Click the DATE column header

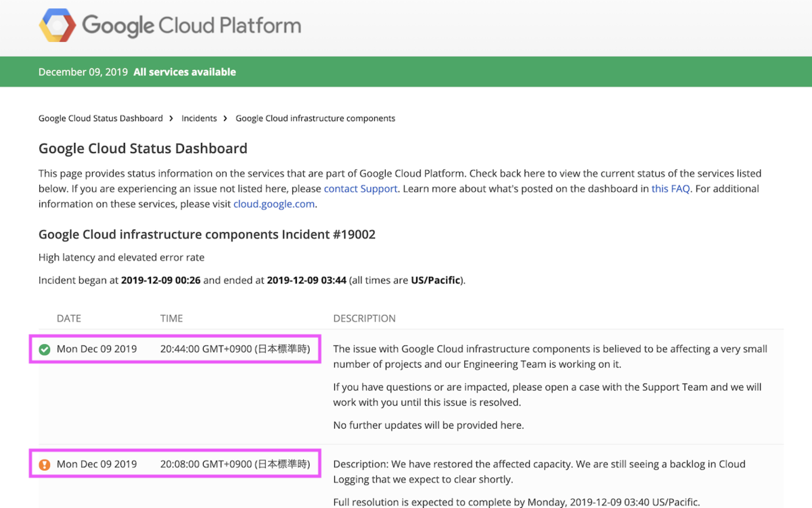69,318
